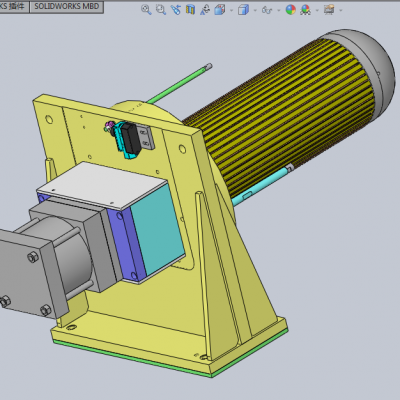Activate the Section View tool
The image size is (400, 400).
tap(190, 10)
